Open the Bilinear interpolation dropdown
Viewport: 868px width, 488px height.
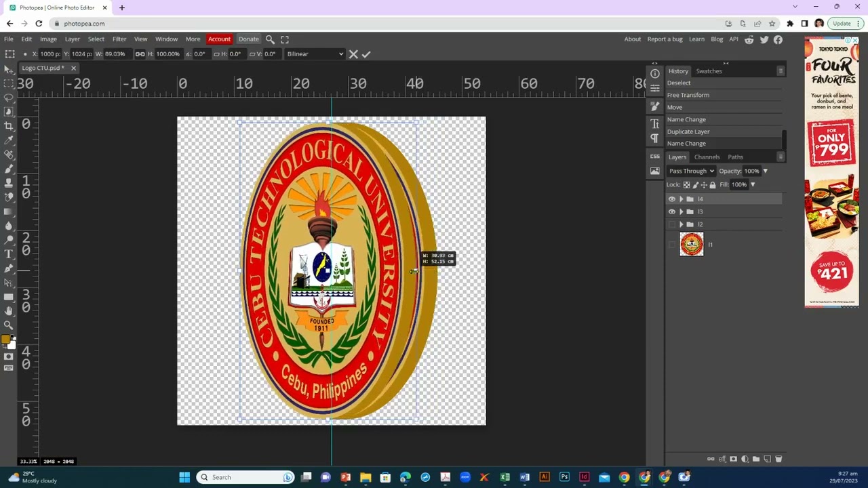coord(315,54)
